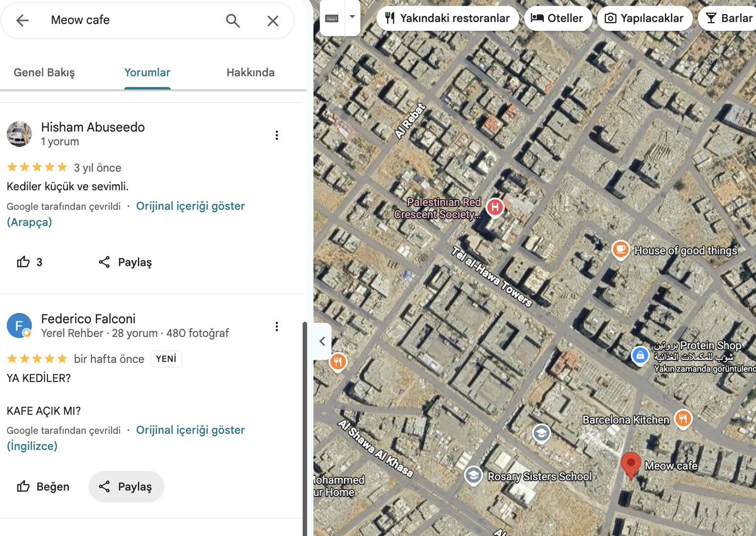The width and height of the screenshot is (756, 536).
Task: Click the review text "KAFE AÇIK MI?"
Action: 43,411
